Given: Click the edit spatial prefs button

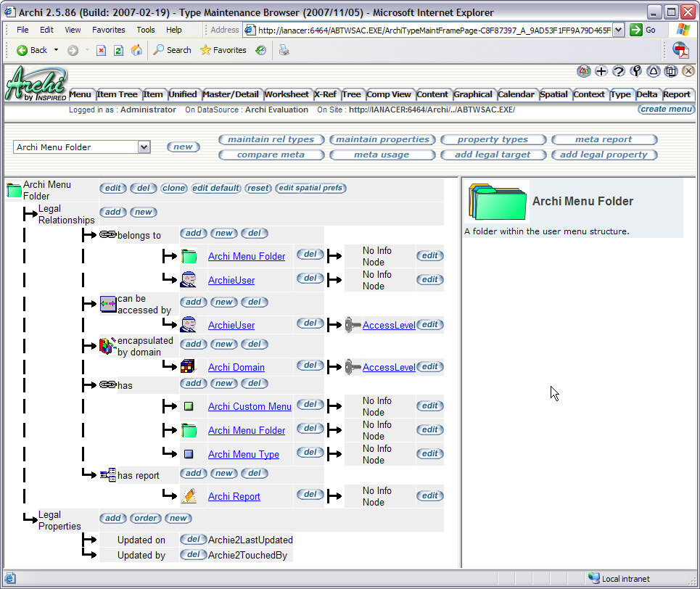Looking at the screenshot, I should (310, 188).
